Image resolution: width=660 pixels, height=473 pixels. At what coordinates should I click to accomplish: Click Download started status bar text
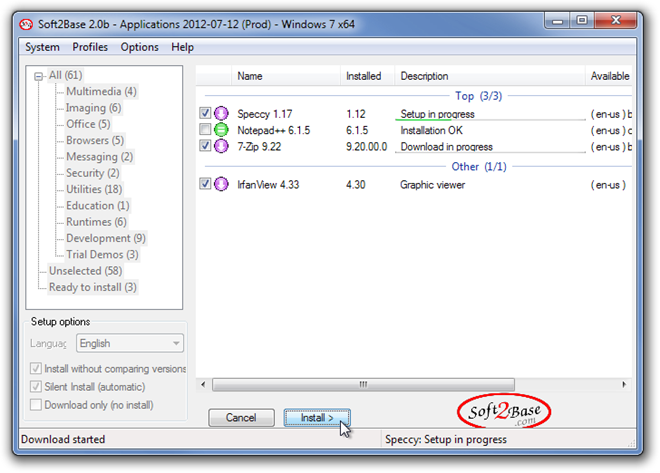tap(63, 439)
